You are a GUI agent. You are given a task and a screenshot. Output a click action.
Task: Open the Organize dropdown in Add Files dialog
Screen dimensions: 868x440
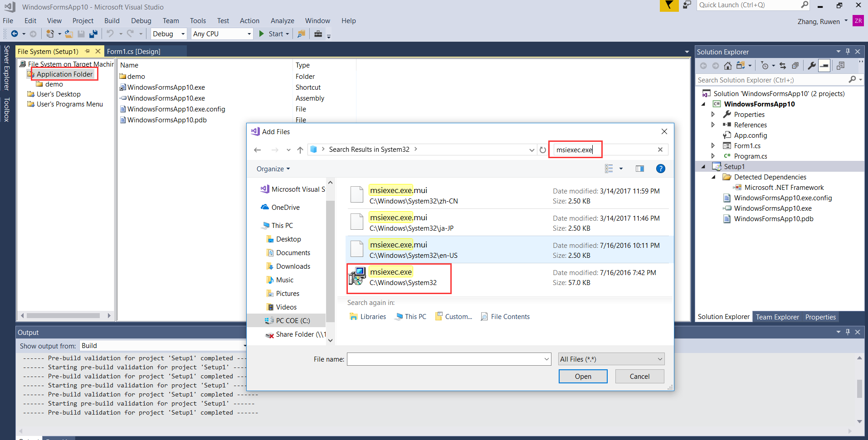273,169
